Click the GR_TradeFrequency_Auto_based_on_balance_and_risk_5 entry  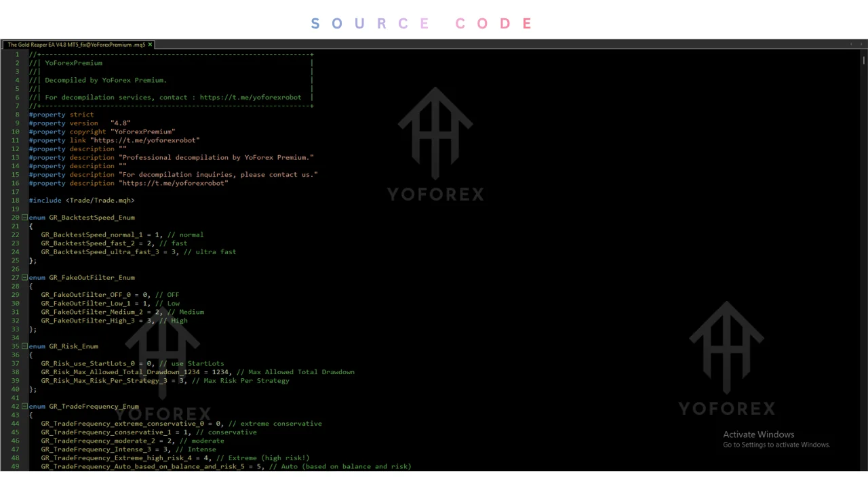142,466
